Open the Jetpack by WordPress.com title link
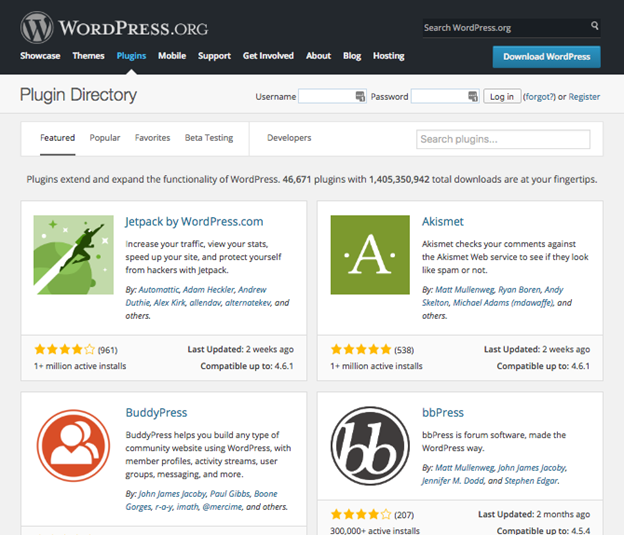Image resolution: width=624 pixels, height=535 pixels. pos(194,222)
